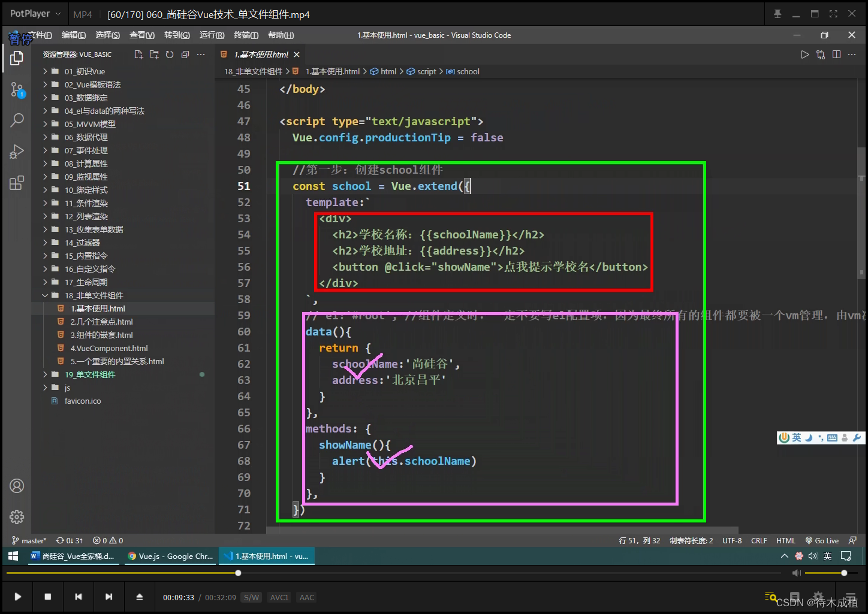The image size is (868, 614).
Task: Open a file using the PotPlayer eject button
Action: tap(139, 597)
